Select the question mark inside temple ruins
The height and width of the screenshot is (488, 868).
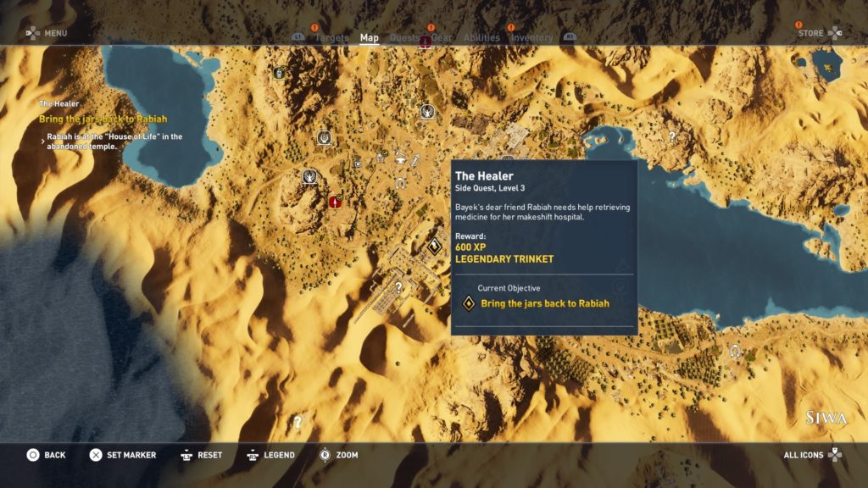[398, 286]
